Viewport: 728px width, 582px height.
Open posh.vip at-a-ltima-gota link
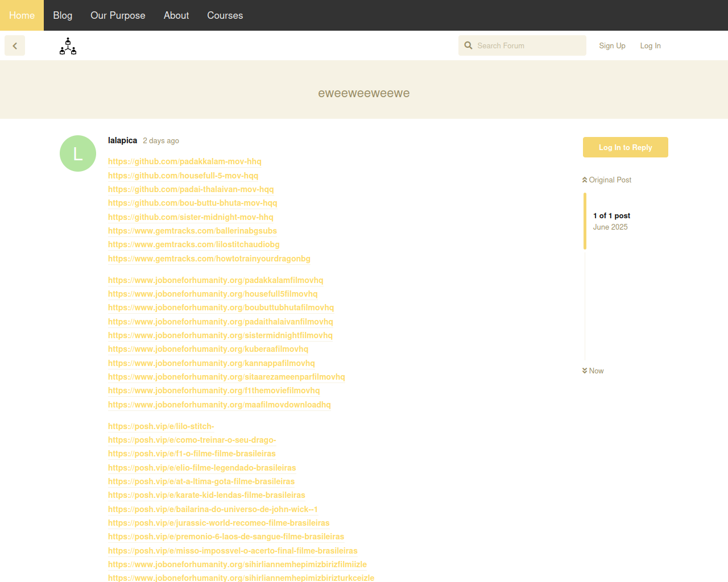[x=201, y=481]
